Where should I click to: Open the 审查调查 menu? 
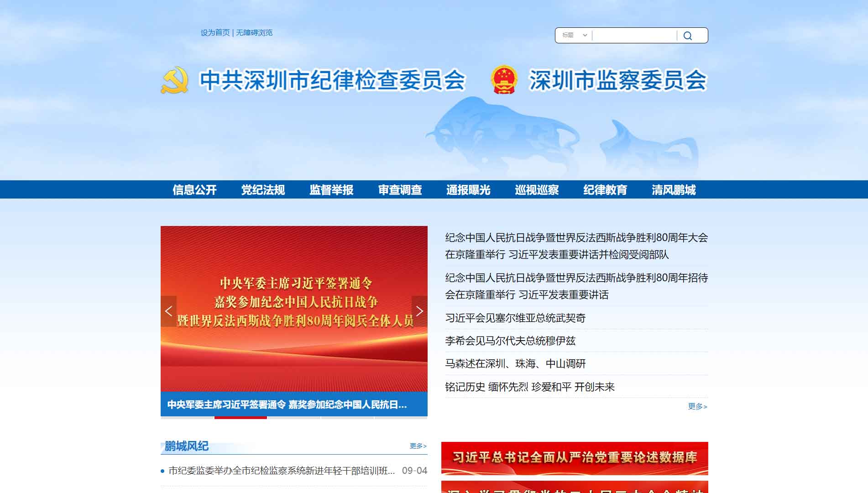400,190
